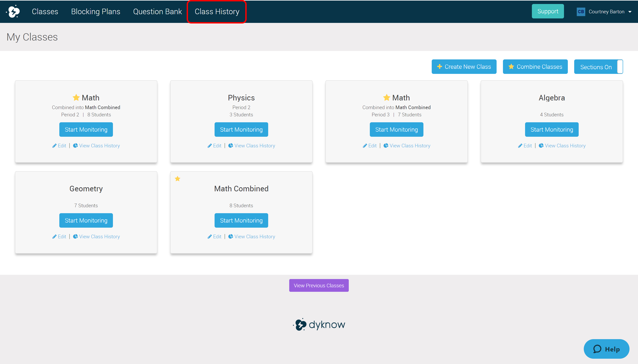
Task: Click the Dyknow logo in the navbar
Action: point(13,12)
